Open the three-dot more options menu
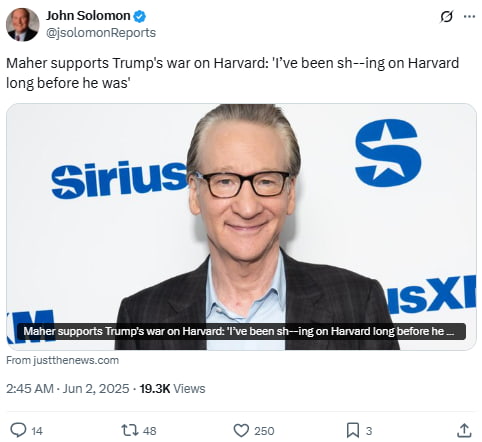The width and height of the screenshot is (482, 442). pos(469,16)
